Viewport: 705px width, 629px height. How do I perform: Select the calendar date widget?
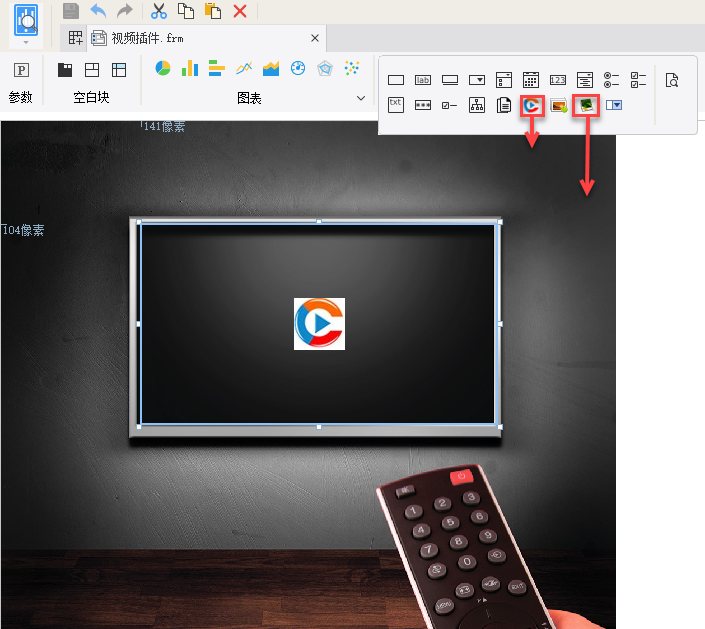531,80
